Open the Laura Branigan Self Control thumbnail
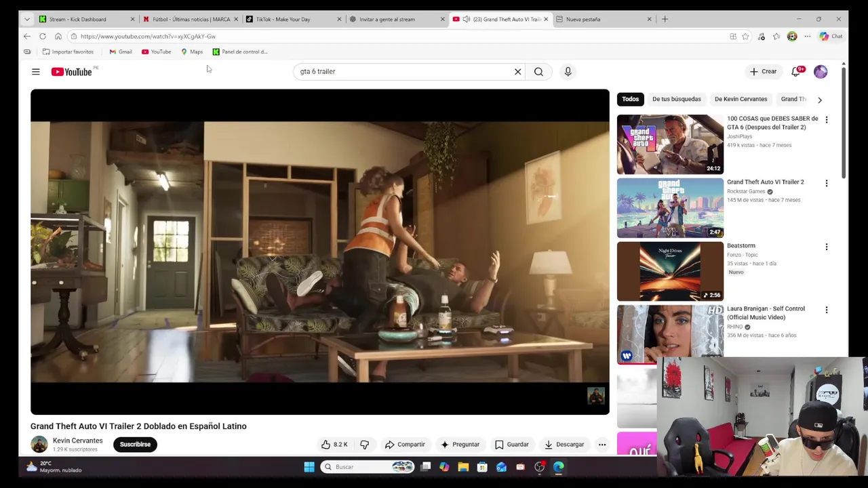 [670, 334]
